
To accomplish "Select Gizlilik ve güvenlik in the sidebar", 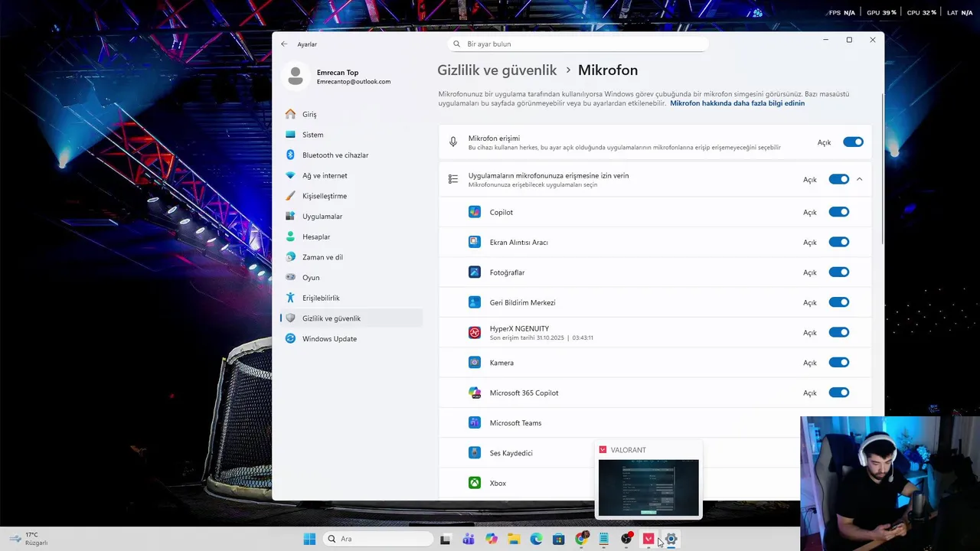I will [351, 318].
